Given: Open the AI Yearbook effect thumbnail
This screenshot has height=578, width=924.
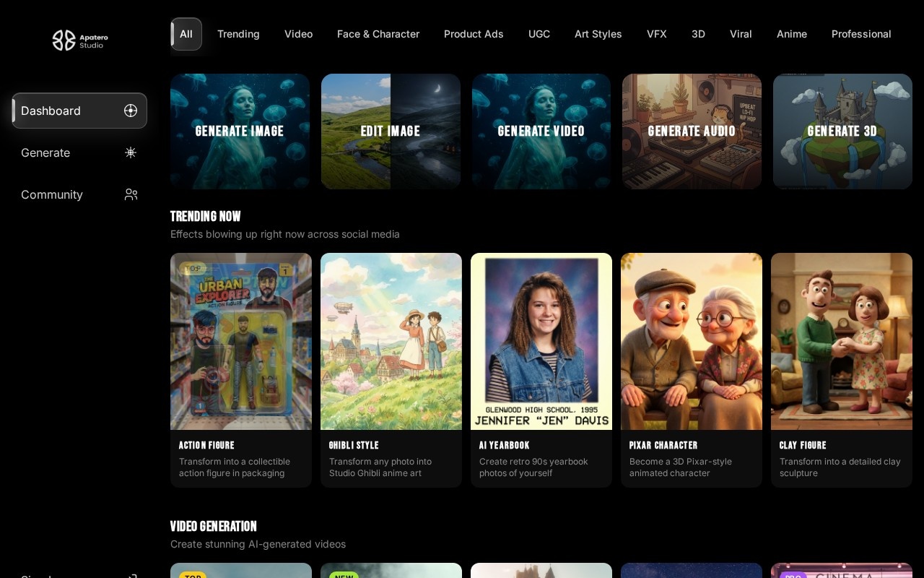Looking at the screenshot, I should pos(541,341).
